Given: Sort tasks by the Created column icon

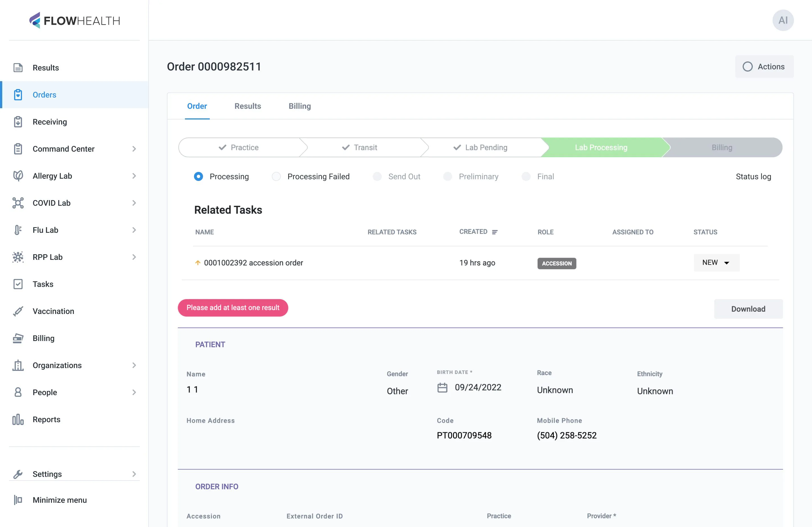Looking at the screenshot, I should point(495,232).
